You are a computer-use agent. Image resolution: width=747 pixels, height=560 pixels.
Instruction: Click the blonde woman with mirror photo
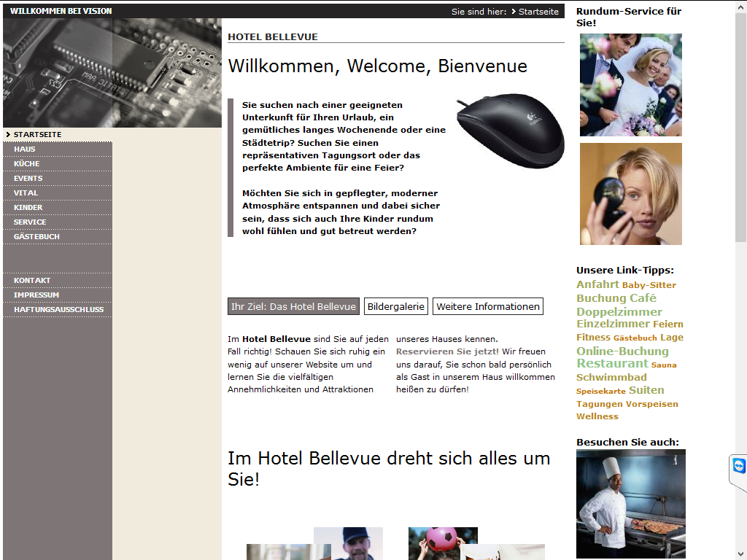(x=631, y=194)
